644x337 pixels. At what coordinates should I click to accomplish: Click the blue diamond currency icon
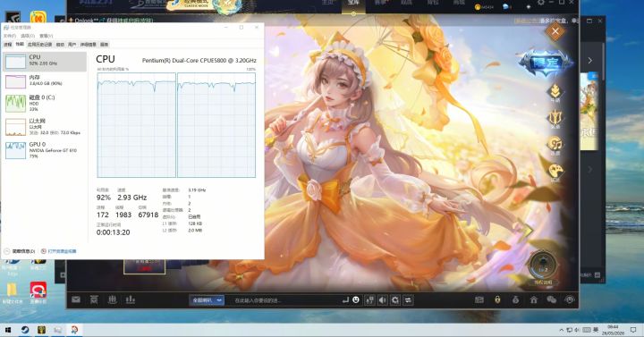504,6
